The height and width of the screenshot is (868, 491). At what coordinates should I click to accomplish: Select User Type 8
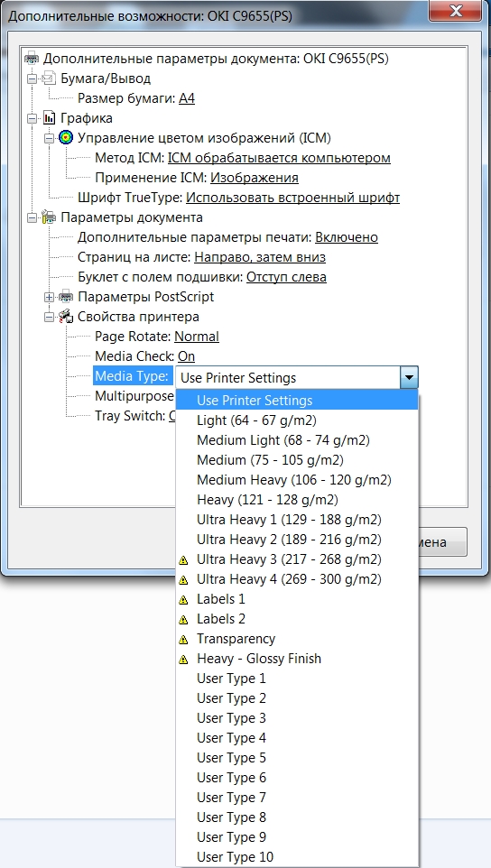pos(297,817)
